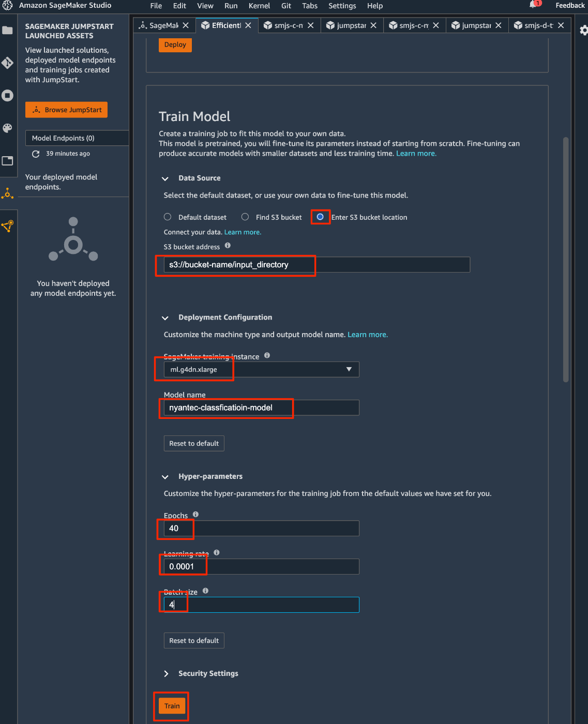588x724 pixels.
Task: Open the File menu
Action: click(156, 6)
